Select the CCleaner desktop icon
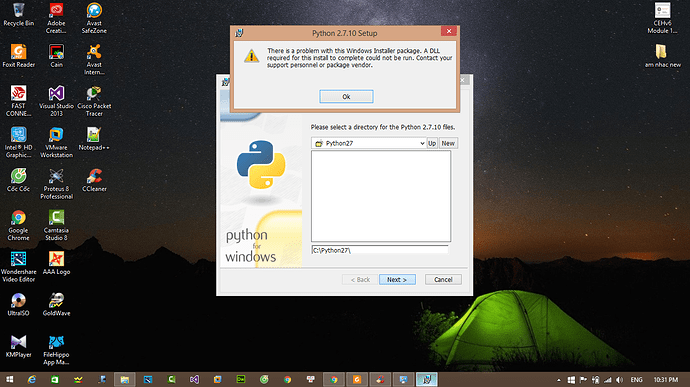The image size is (690, 387). (94, 180)
